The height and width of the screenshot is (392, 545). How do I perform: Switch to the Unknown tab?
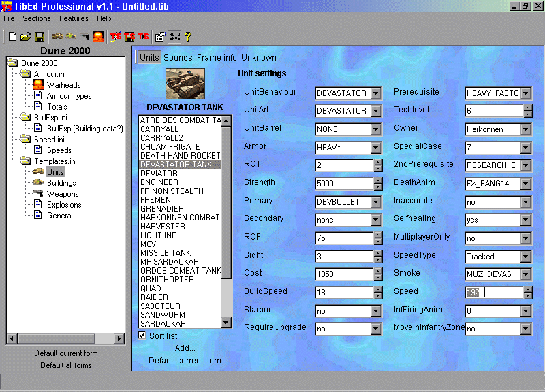pos(259,58)
